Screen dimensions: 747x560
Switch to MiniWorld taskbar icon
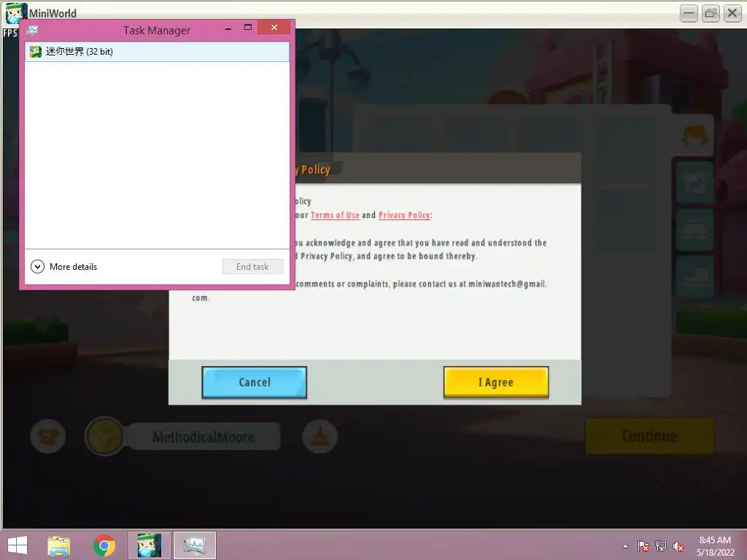point(149,545)
